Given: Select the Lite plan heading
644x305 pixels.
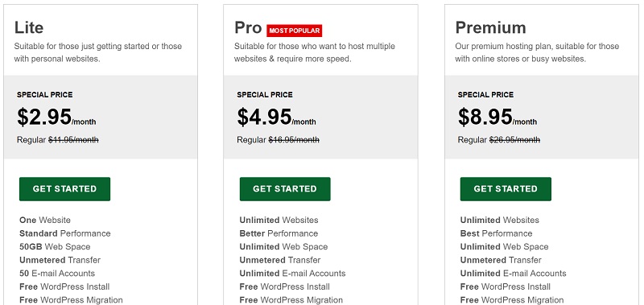Looking at the screenshot, I should tap(29, 27).
